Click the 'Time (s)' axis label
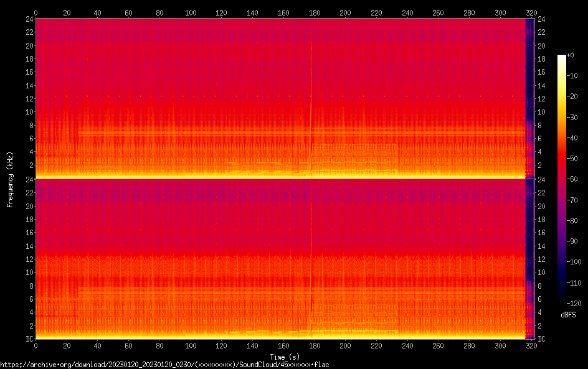 283,357
